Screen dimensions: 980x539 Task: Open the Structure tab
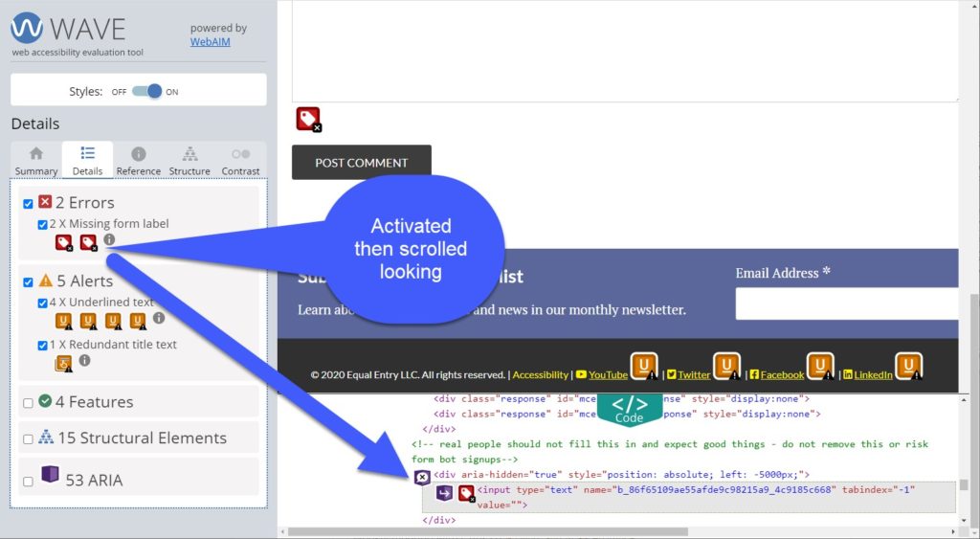[189, 161]
